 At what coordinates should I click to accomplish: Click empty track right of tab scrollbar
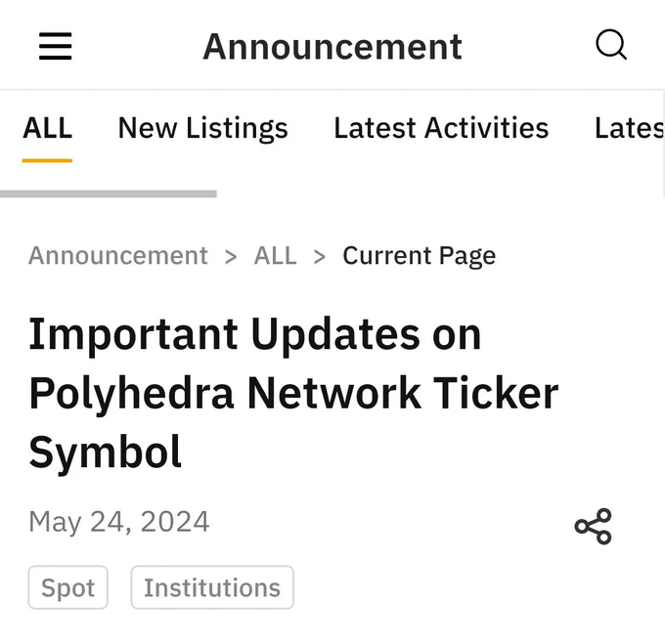coord(441,194)
